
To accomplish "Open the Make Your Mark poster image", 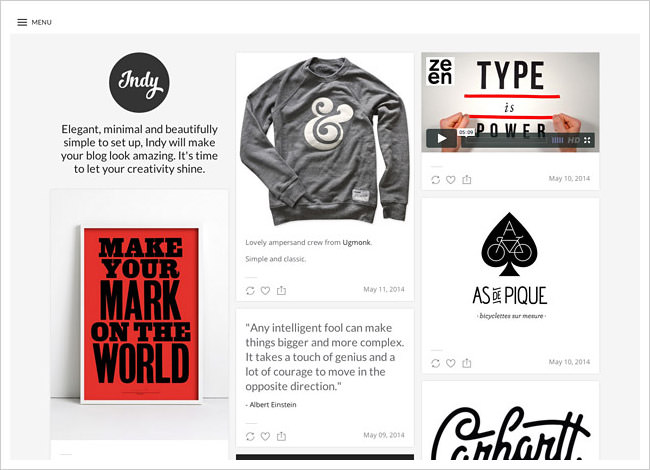I will coord(139,315).
